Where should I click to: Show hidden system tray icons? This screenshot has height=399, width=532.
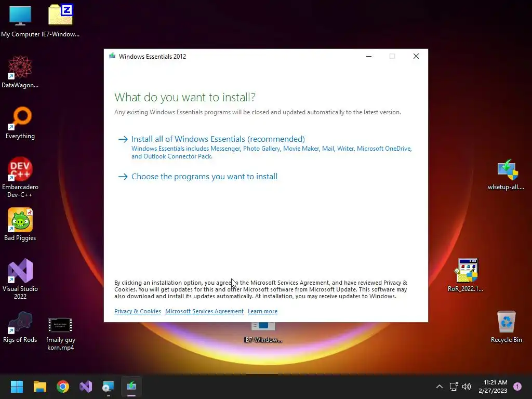pyautogui.click(x=440, y=387)
